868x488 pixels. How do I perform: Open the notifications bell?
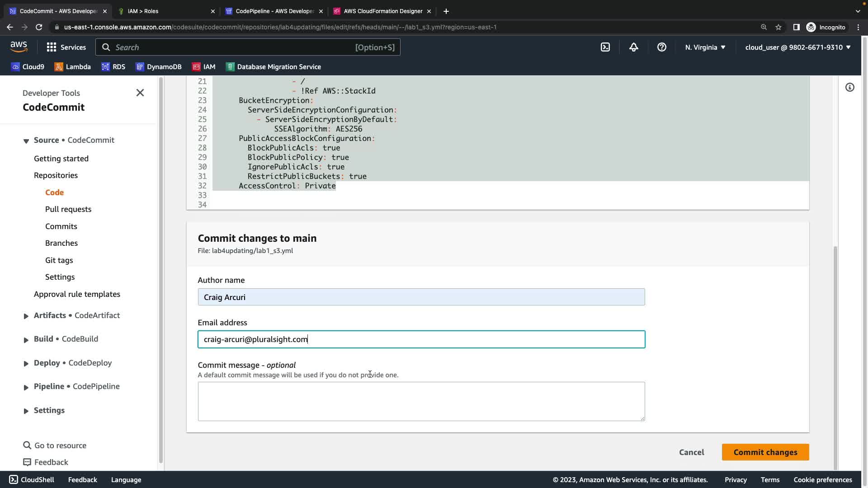click(x=633, y=47)
